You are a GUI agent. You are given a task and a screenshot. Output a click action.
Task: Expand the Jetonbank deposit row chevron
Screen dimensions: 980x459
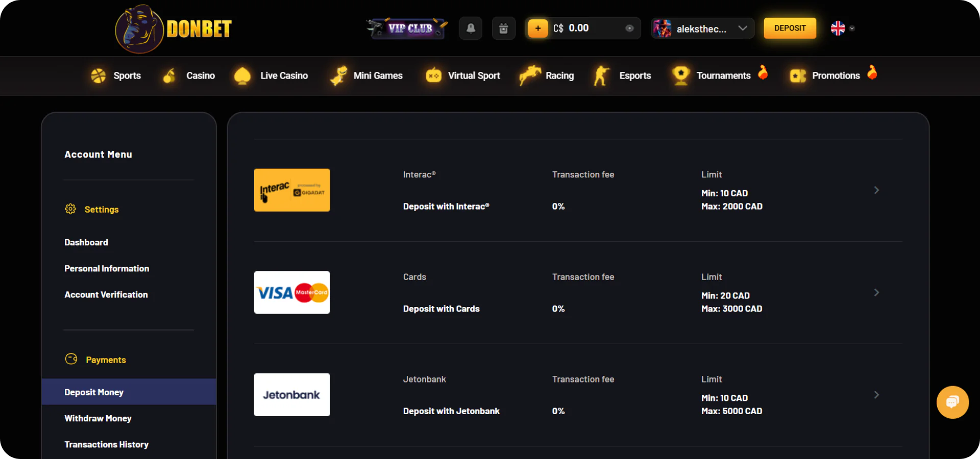(876, 395)
